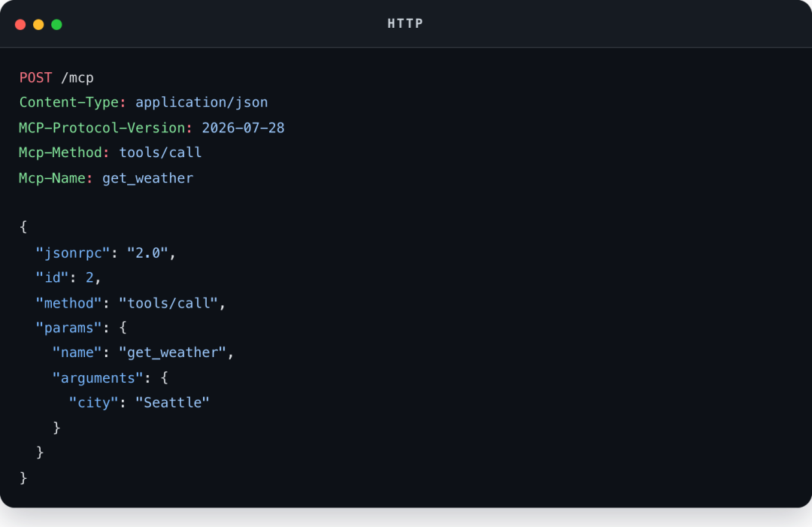Viewport: 812px width, 527px height.
Task: Click the MCP-Protocol-Version header name
Action: pos(102,128)
